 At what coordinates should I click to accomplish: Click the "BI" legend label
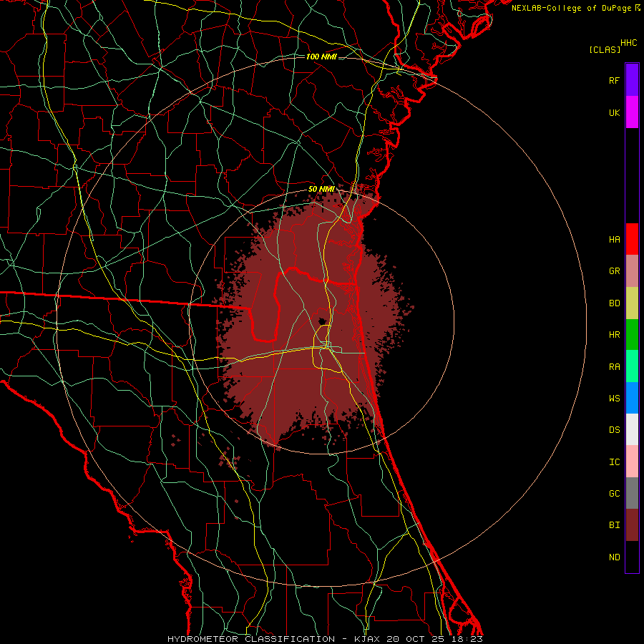(x=615, y=525)
